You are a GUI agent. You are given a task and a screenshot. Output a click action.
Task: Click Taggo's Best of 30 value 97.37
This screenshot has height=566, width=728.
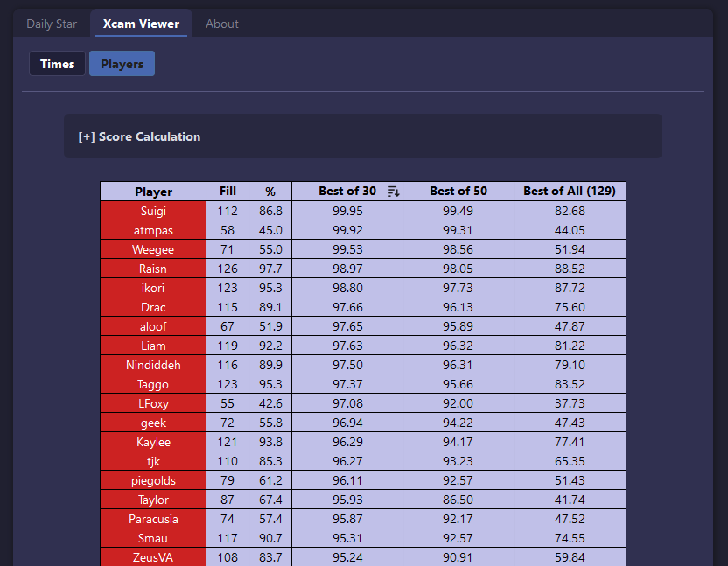click(x=347, y=384)
